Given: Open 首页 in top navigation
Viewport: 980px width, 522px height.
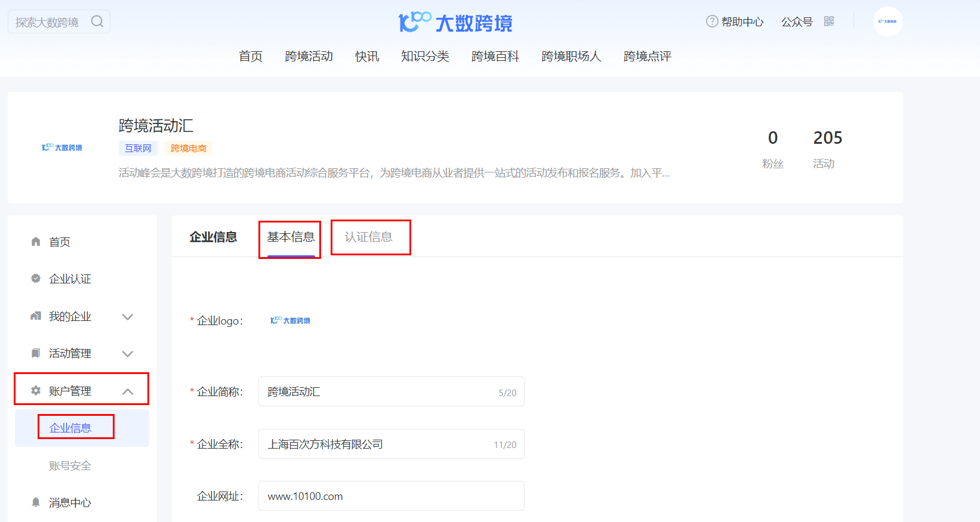Looking at the screenshot, I should 251,56.
